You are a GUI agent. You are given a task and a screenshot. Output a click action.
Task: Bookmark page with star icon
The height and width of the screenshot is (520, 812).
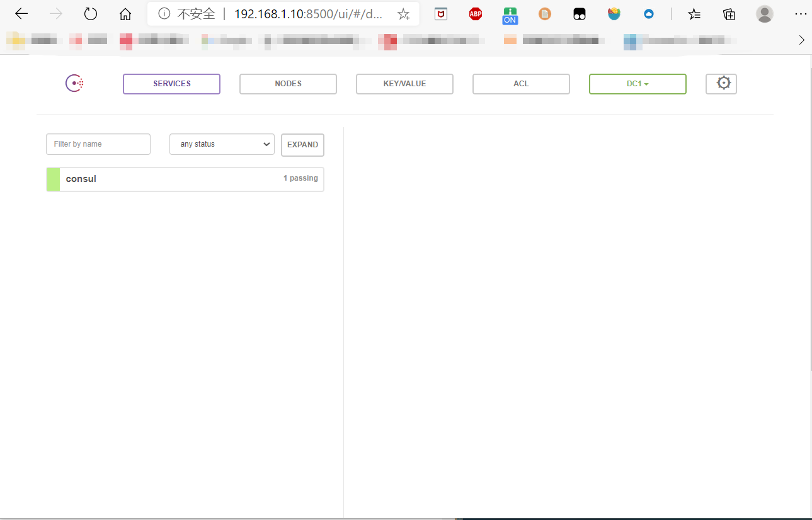point(403,14)
